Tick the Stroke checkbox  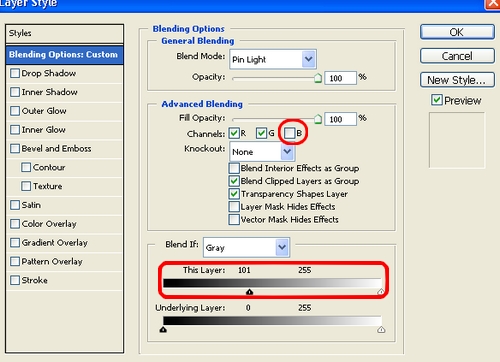tap(15, 280)
